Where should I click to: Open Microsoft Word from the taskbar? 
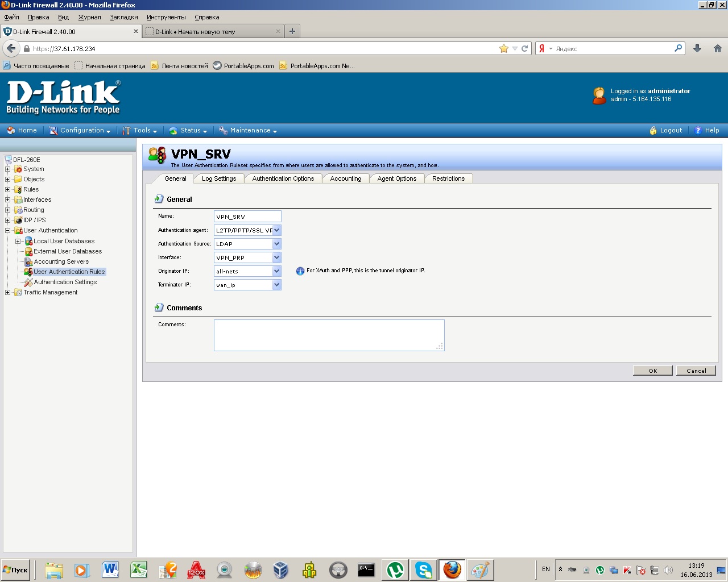point(110,569)
